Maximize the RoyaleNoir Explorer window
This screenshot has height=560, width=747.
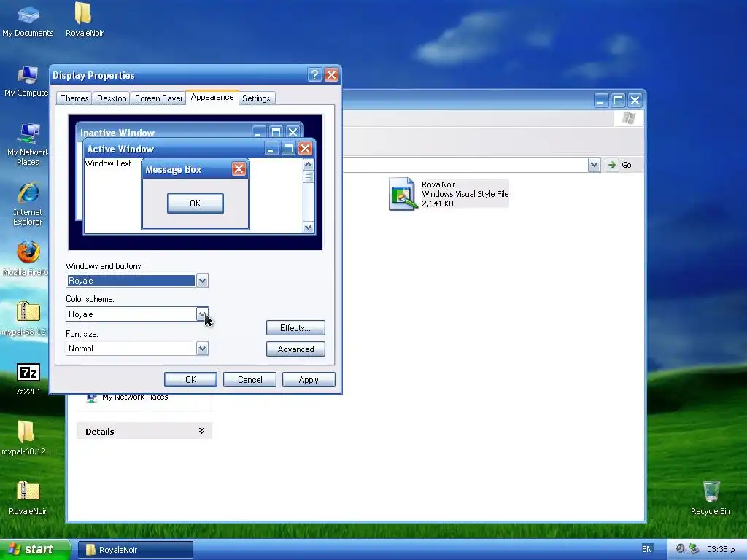point(618,100)
